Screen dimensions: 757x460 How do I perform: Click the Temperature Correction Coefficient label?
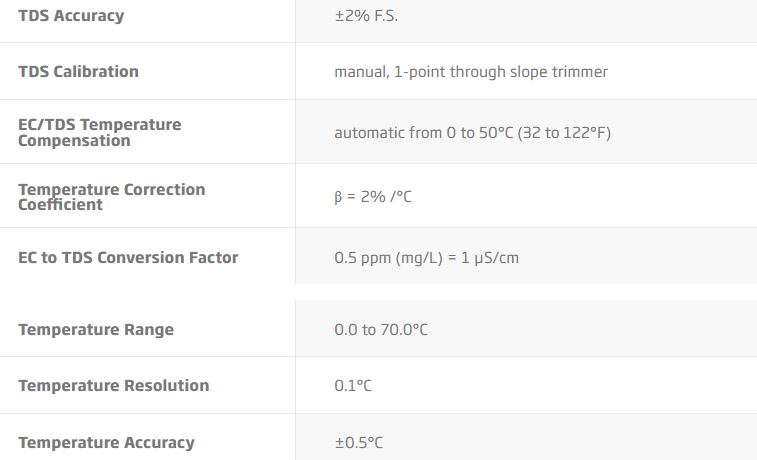[x=111, y=196]
